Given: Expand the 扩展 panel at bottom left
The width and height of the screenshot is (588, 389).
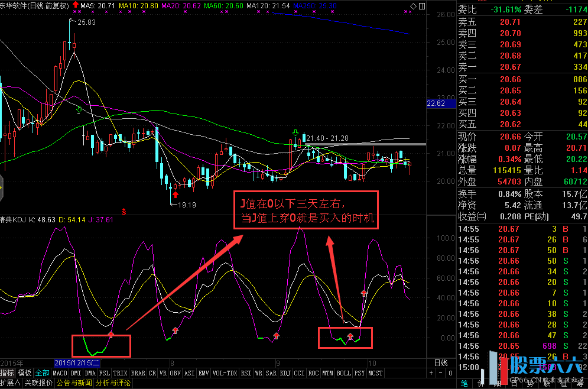Looking at the screenshot, I should point(10,383).
